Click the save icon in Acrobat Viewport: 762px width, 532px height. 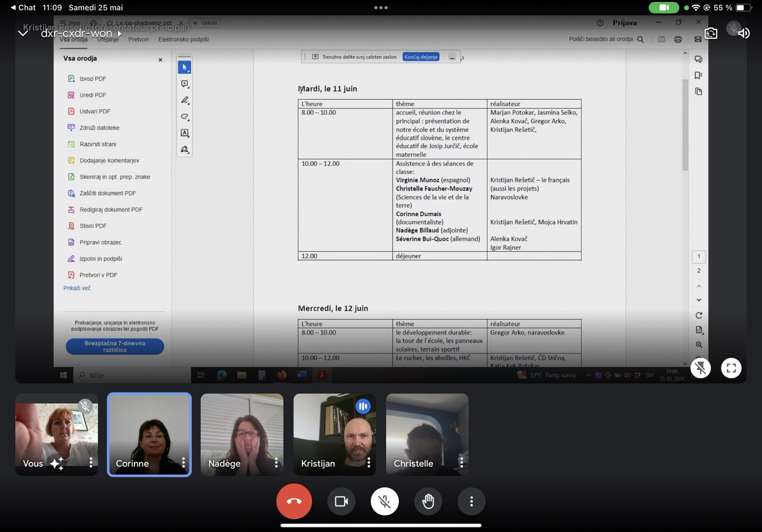(x=662, y=39)
